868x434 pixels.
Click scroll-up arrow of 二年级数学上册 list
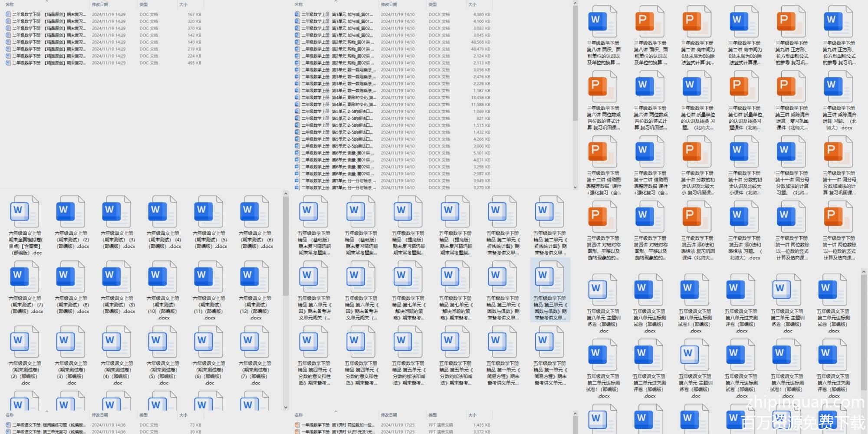click(575, 3)
